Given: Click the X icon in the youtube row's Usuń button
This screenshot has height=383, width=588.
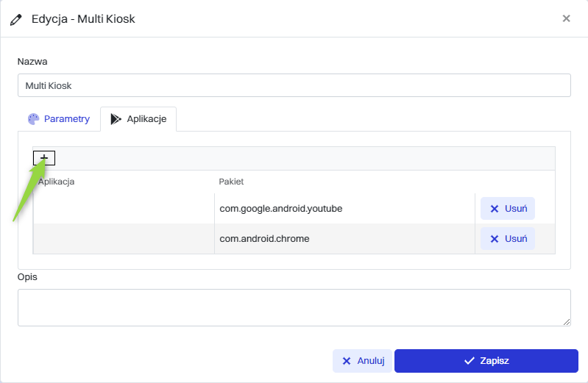Looking at the screenshot, I should (495, 209).
